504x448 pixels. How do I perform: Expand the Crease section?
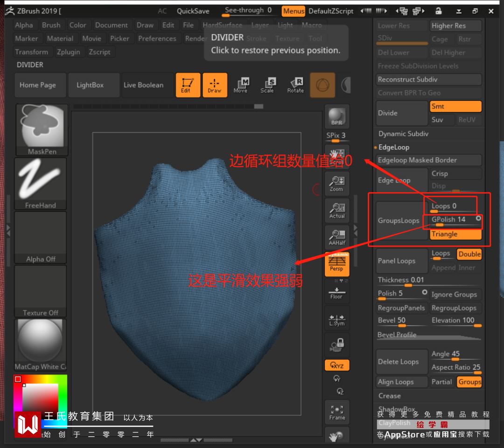pyautogui.click(x=389, y=396)
